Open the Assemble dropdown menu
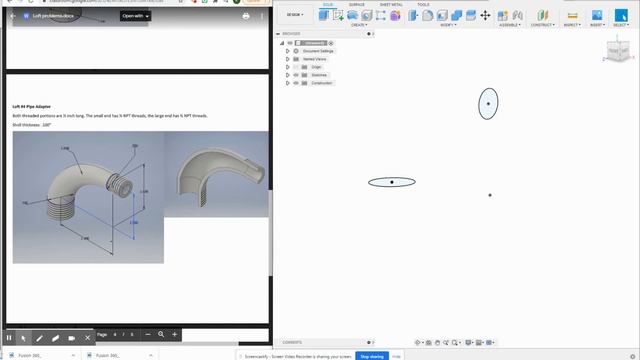 click(509, 25)
